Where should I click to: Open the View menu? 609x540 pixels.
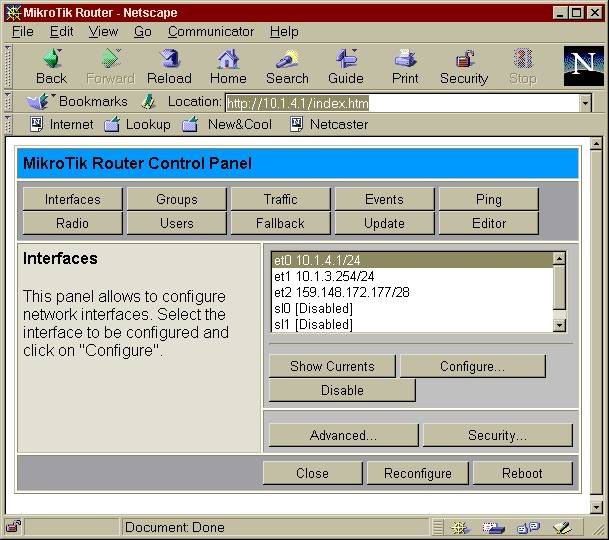pos(103,31)
